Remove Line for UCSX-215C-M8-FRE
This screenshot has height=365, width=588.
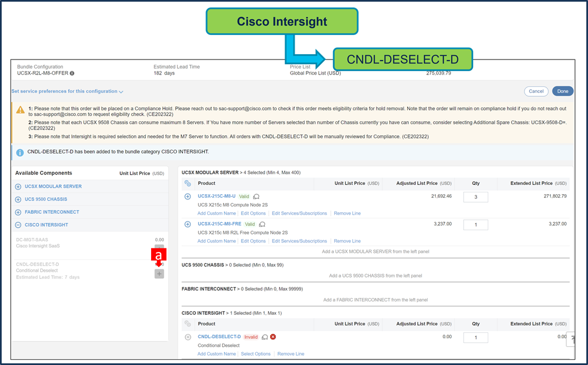pyautogui.click(x=347, y=241)
